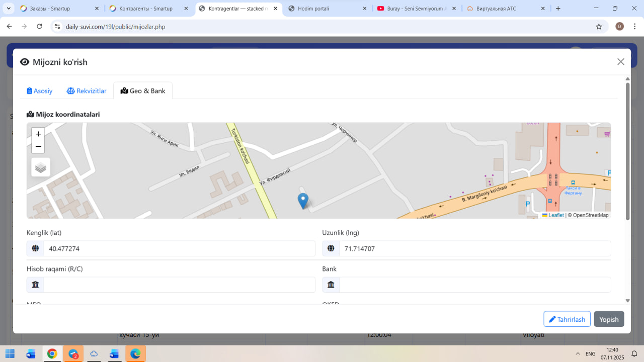Viewport: 644px width, 362px height.
Task: Reload the current page
Action: [x=39, y=27]
